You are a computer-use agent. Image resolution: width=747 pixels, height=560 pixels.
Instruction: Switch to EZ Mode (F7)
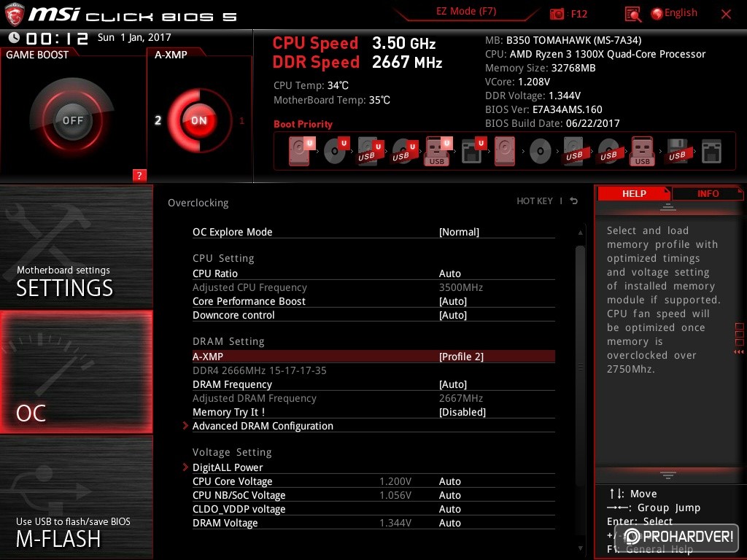466,12
